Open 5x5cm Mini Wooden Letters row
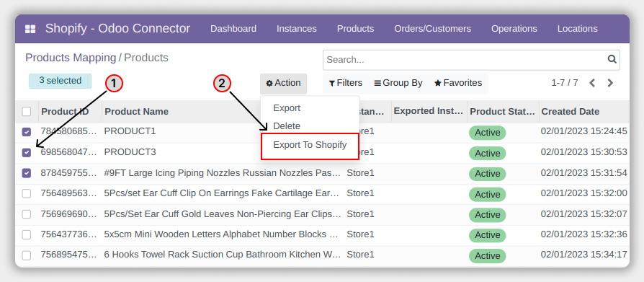644x282 pixels. [x=221, y=234]
